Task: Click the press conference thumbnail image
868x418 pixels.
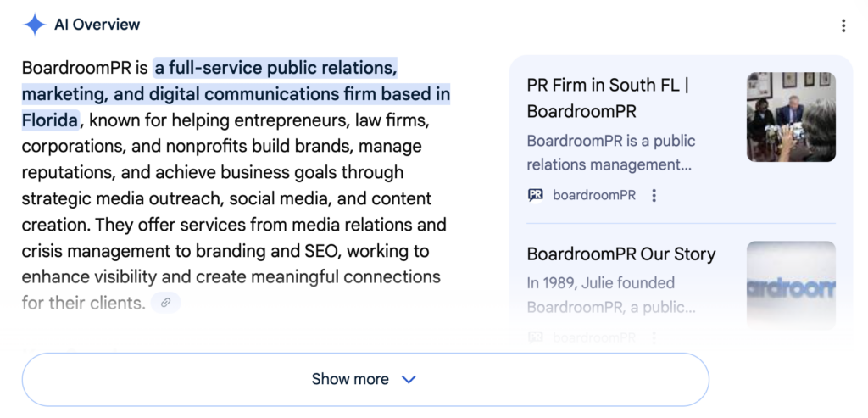Action: point(791,117)
